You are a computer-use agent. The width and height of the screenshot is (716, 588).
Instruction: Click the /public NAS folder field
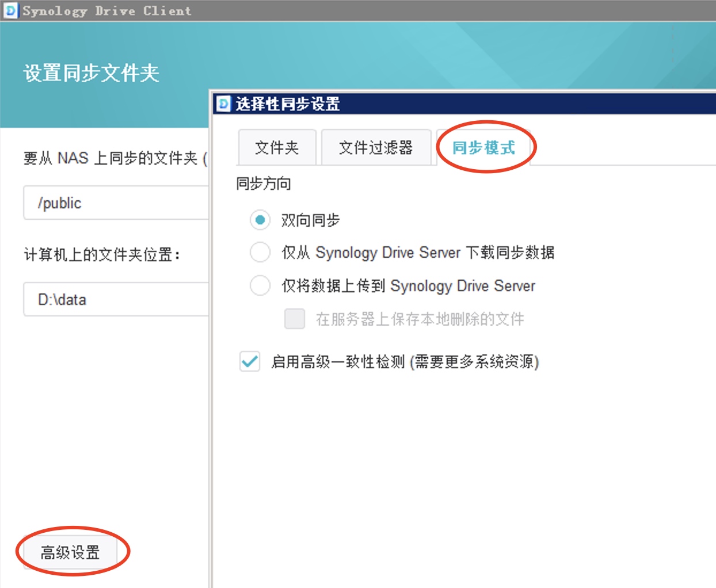[116, 203]
